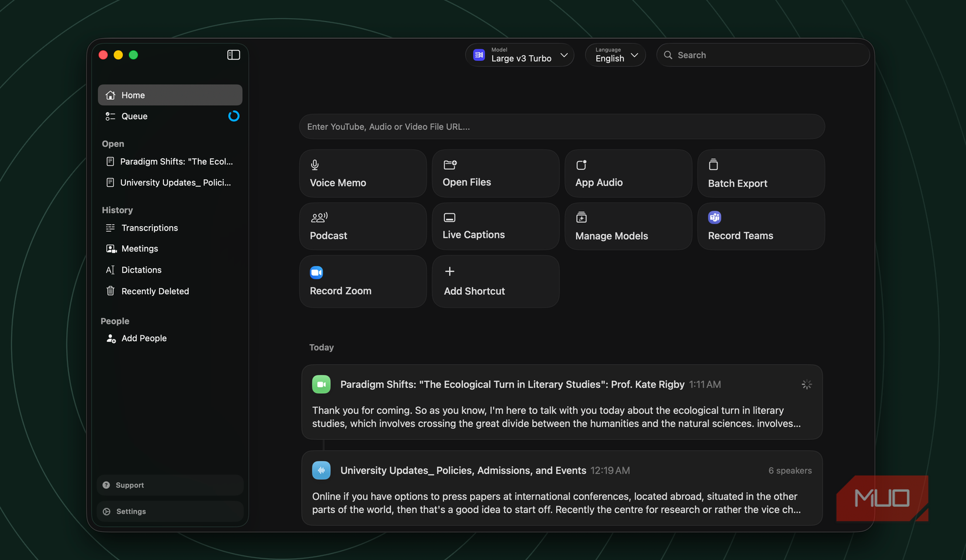Open Paradigm Shifts document in sidebar
The height and width of the screenshot is (560, 966).
point(170,162)
